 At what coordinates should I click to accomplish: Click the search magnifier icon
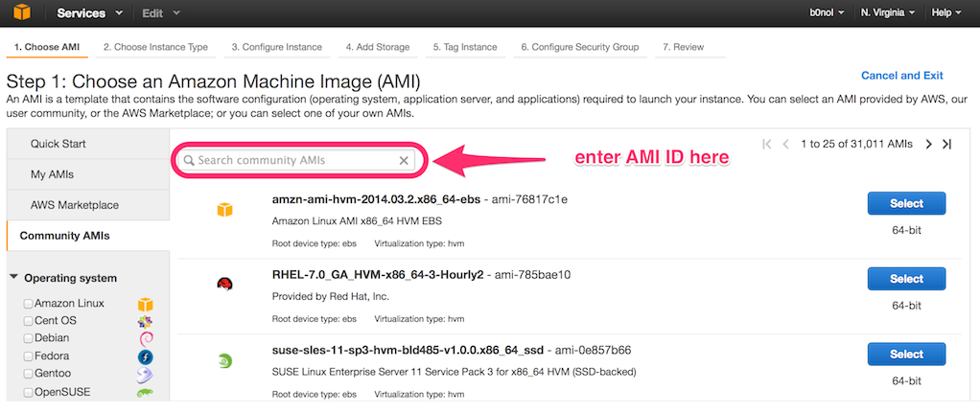(189, 161)
